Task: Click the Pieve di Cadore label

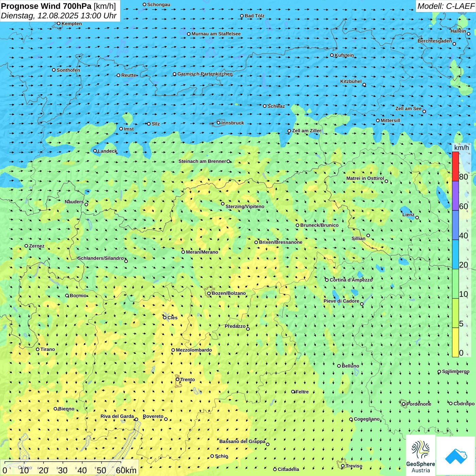Action: (x=341, y=301)
